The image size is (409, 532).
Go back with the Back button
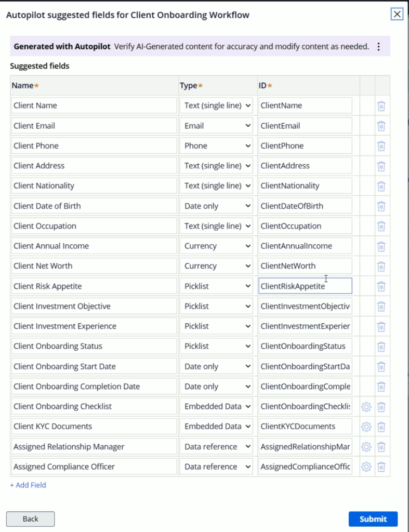pos(30,518)
